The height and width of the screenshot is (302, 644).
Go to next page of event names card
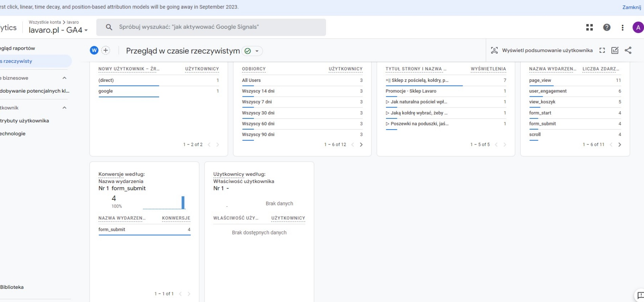[x=620, y=145]
